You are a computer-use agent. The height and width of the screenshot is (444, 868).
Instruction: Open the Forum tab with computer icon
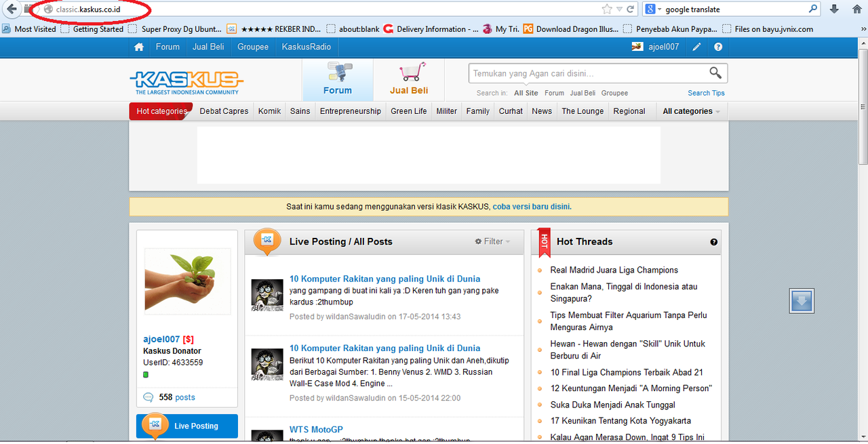pos(338,80)
